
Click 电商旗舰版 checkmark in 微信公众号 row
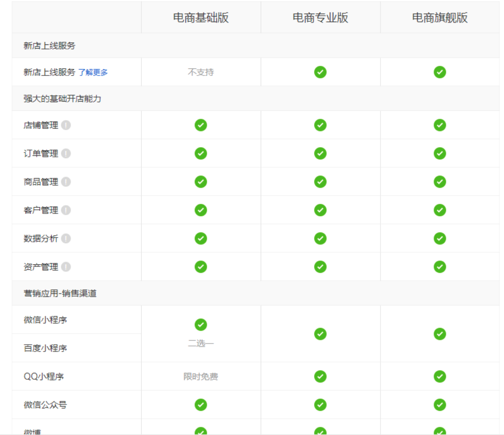pyautogui.click(x=440, y=405)
